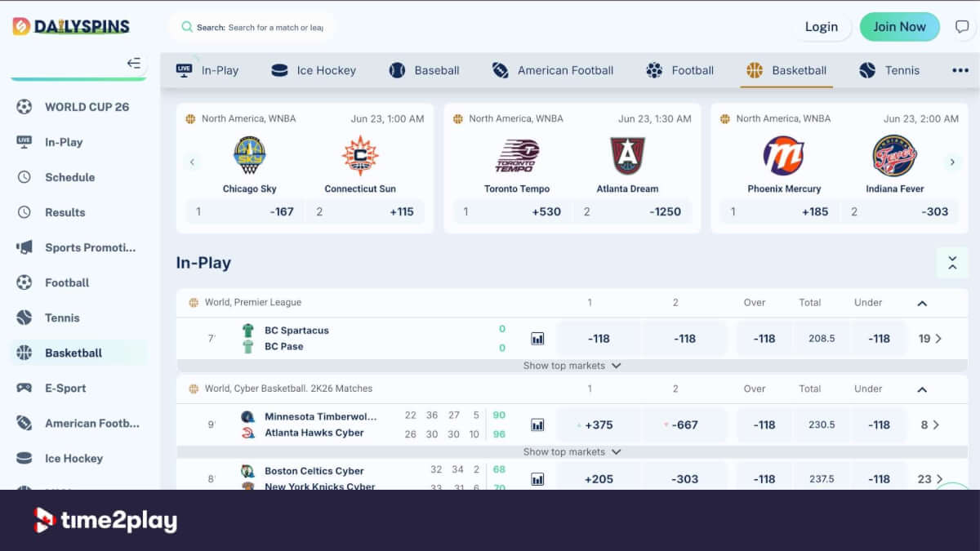Collapse the sidebar with the arrow icon
980x551 pixels.
[x=134, y=63]
